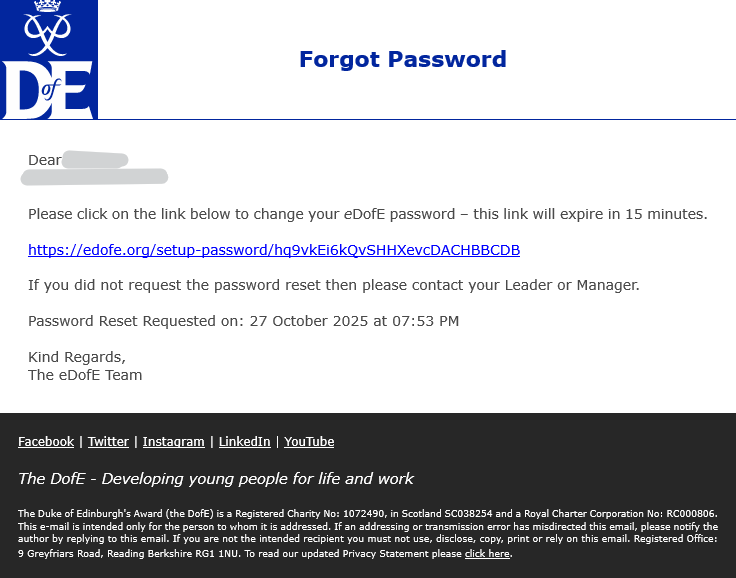Click the 'Forgot Password' heading
This screenshot has height=578, width=736.
coord(402,59)
